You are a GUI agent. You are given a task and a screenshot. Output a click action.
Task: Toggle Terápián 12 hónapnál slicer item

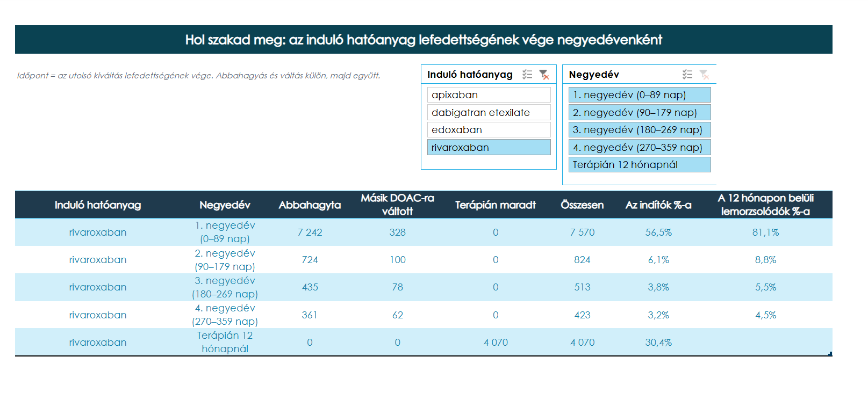(640, 165)
